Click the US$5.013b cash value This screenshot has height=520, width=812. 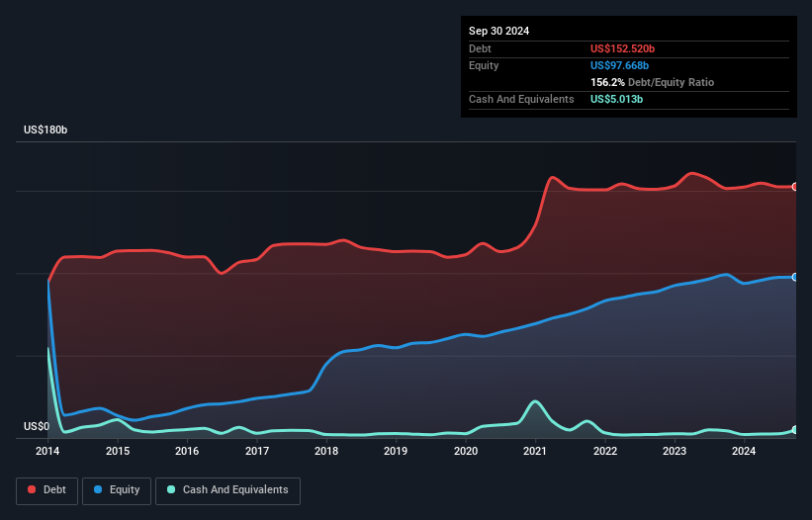616,99
